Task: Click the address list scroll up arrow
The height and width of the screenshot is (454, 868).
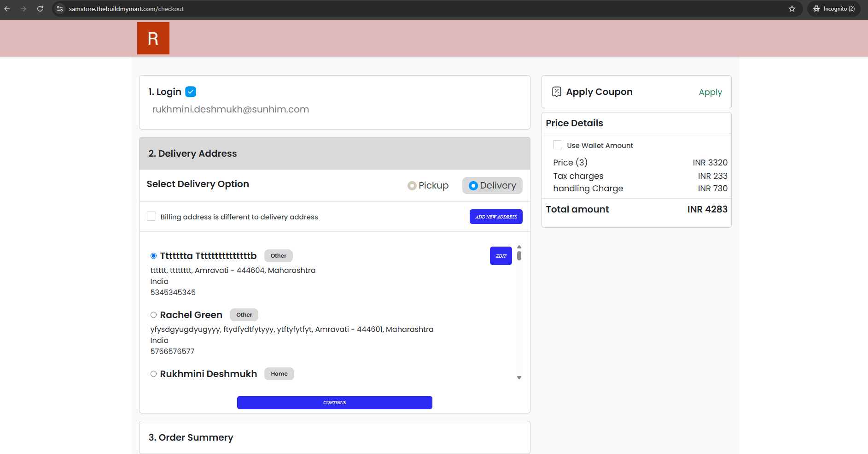Action: (x=519, y=247)
